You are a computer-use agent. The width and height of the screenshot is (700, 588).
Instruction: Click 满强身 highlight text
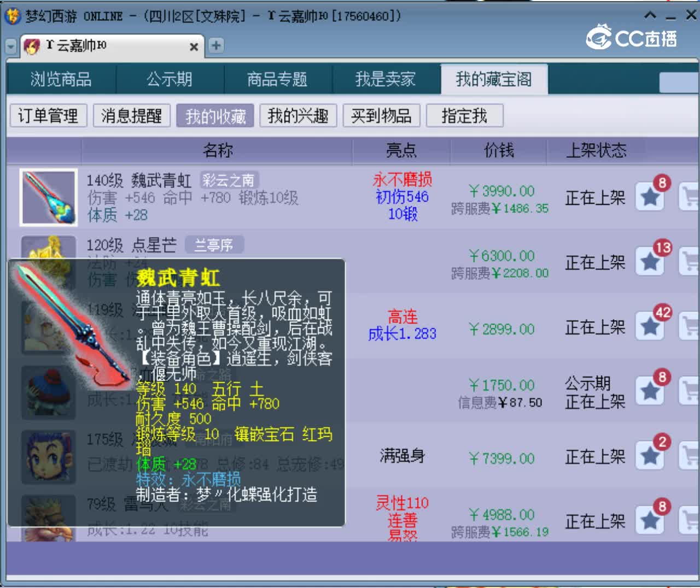pyautogui.click(x=402, y=456)
